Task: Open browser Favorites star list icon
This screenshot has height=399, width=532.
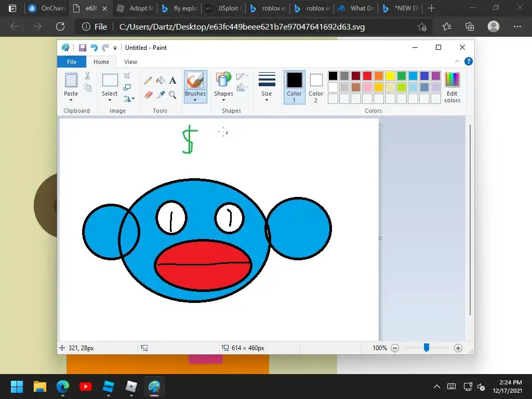Action: pos(447,26)
